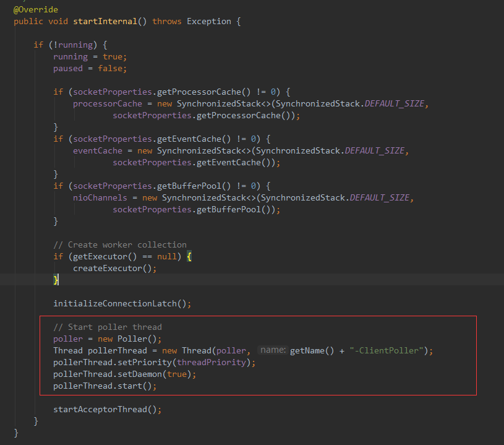Click getBufferPool() in the if condition
Image resolution: width=504 pixels, height=445 pixels.
click(194, 186)
